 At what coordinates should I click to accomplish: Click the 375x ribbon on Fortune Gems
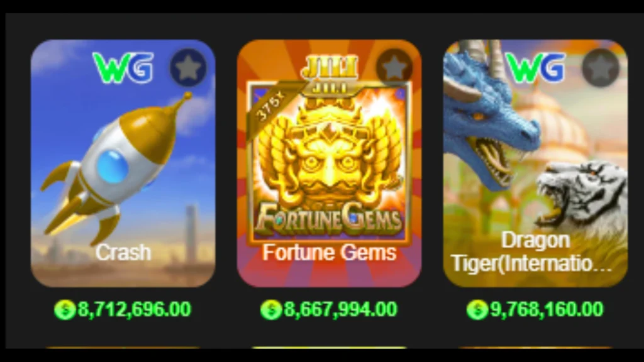[271, 107]
